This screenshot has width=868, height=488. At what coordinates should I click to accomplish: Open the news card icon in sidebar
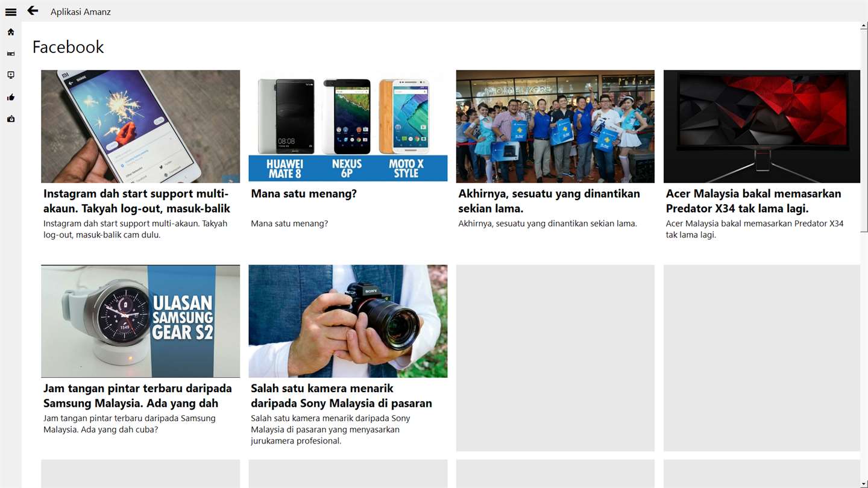coord(11,54)
